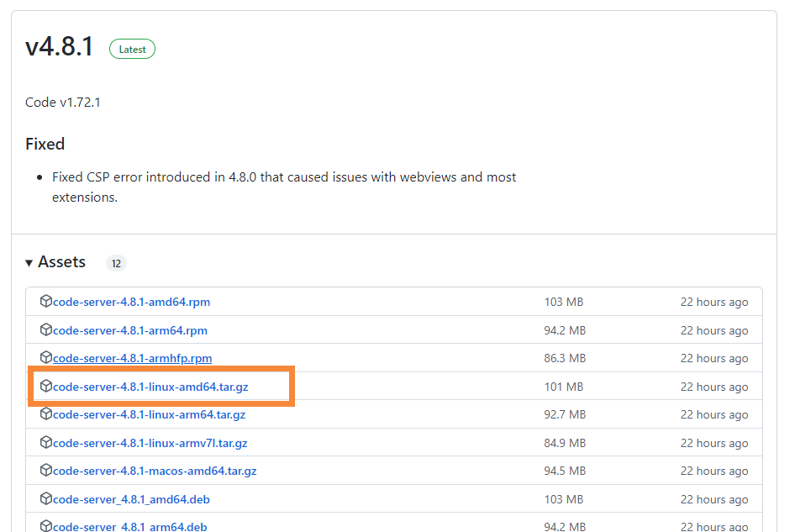
Task: Download code-server-4.8.1-armhfp.rpm
Action: click(132, 358)
